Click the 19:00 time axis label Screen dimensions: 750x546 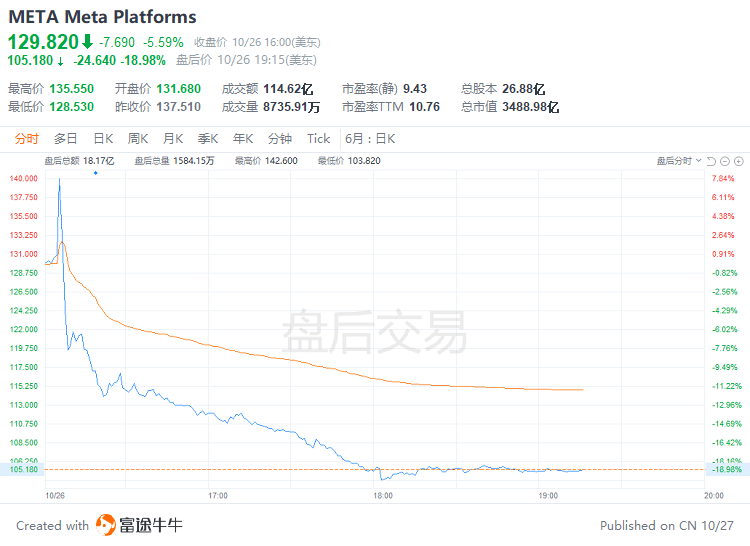(x=548, y=495)
